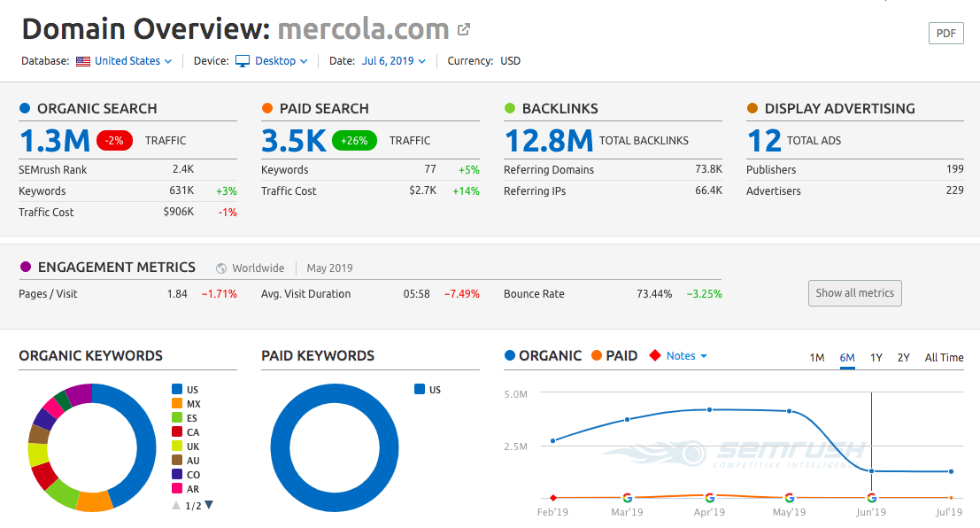Screen dimensions: 980x528
Task: Select the 6M time range tab
Action: click(x=847, y=358)
